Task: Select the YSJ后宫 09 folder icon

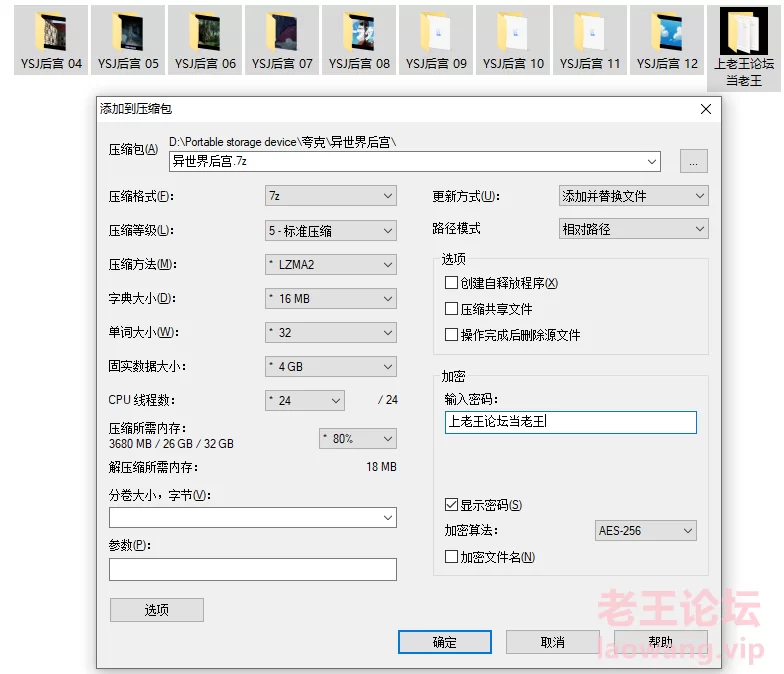Action: [436, 40]
